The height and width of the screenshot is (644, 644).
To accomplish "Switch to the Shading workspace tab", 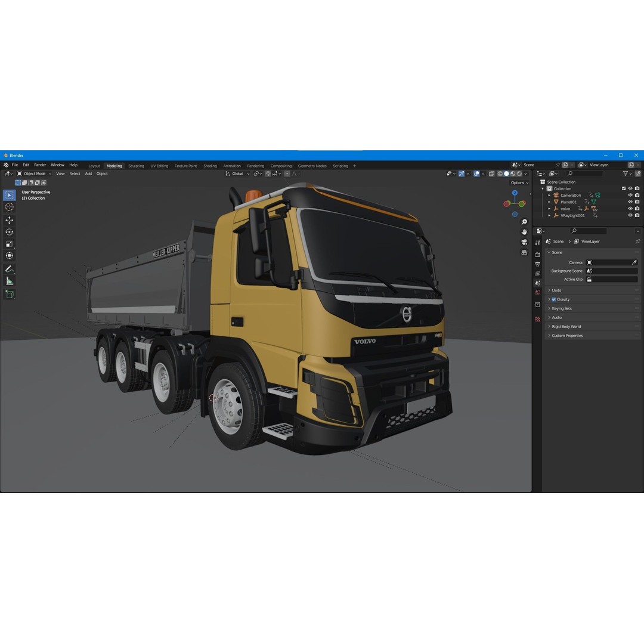I will (210, 166).
